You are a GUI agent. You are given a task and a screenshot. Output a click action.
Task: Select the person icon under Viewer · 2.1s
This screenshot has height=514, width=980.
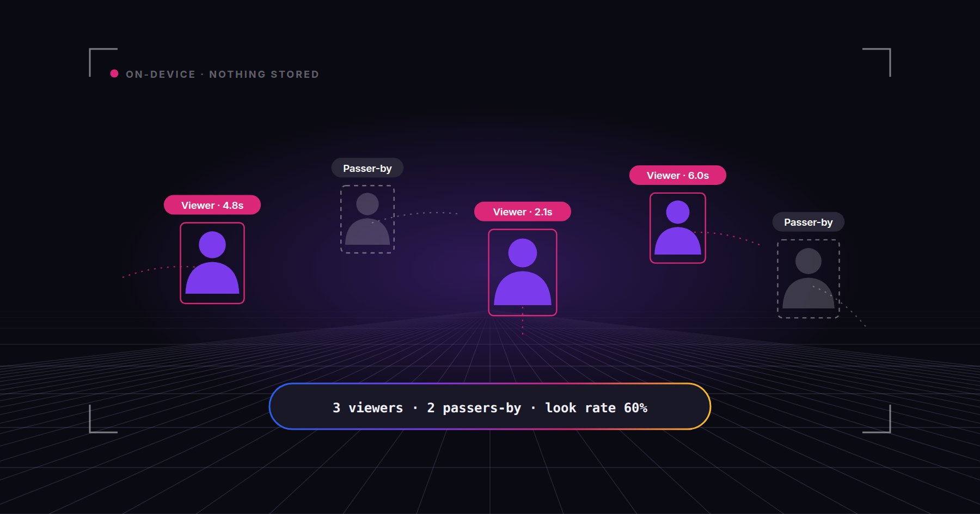click(x=523, y=272)
